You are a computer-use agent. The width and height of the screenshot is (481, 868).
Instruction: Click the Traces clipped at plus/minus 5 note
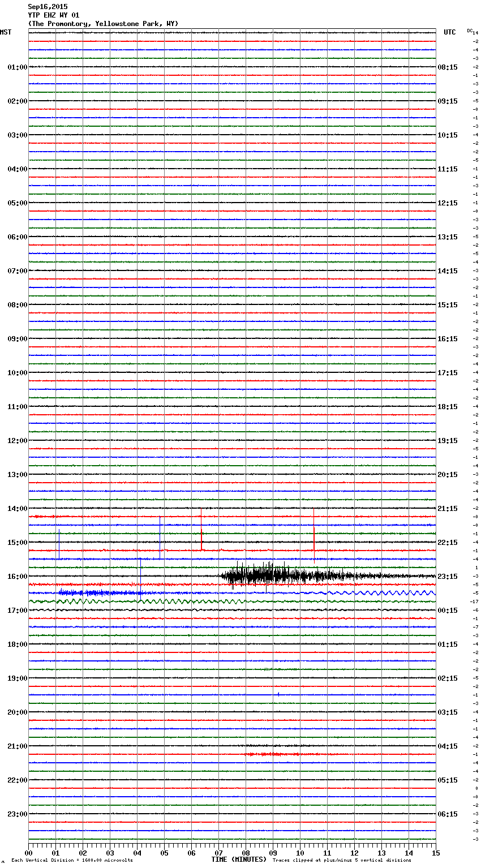[x=342, y=860]
